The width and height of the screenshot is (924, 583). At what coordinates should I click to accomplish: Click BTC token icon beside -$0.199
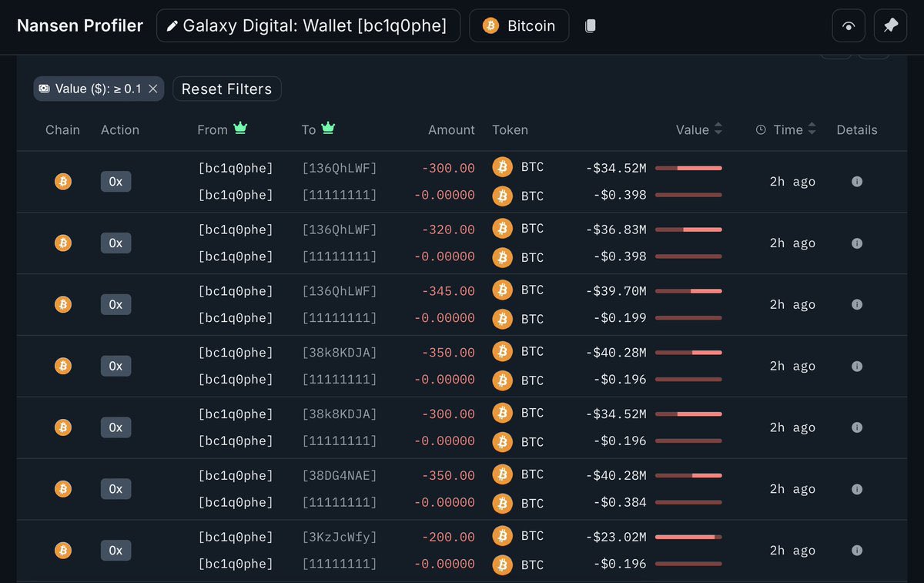tap(503, 319)
